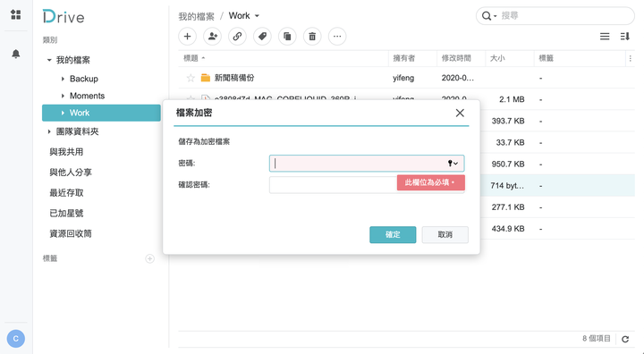The height and width of the screenshot is (354, 644).
Task: Open the app launcher grid icon
Action: [x=15, y=14]
